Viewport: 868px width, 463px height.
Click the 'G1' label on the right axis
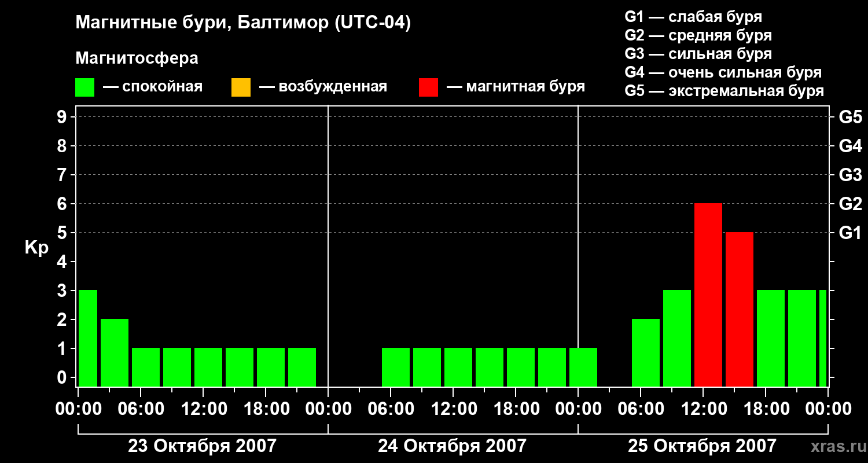[851, 233]
